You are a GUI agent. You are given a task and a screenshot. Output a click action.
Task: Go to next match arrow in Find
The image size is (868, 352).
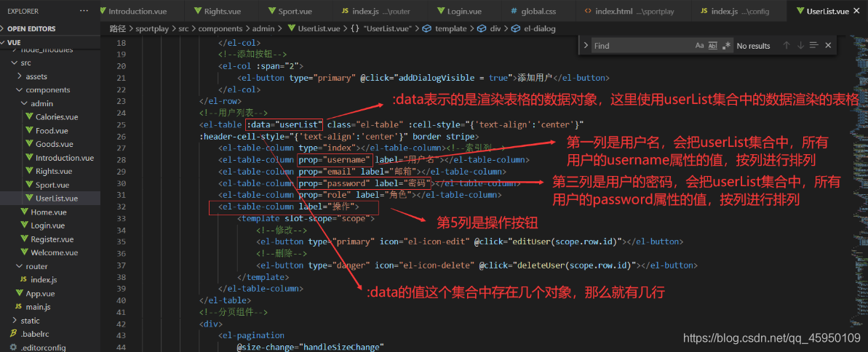coord(800,45)
